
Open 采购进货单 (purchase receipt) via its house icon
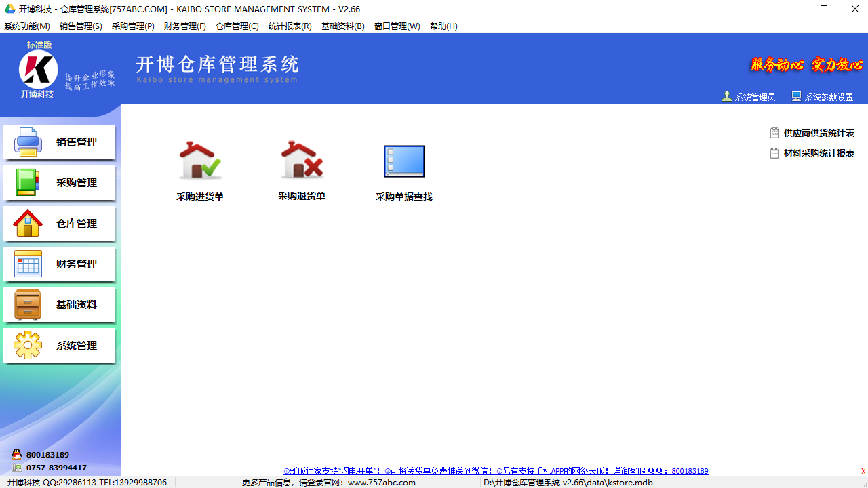[199, 161]
